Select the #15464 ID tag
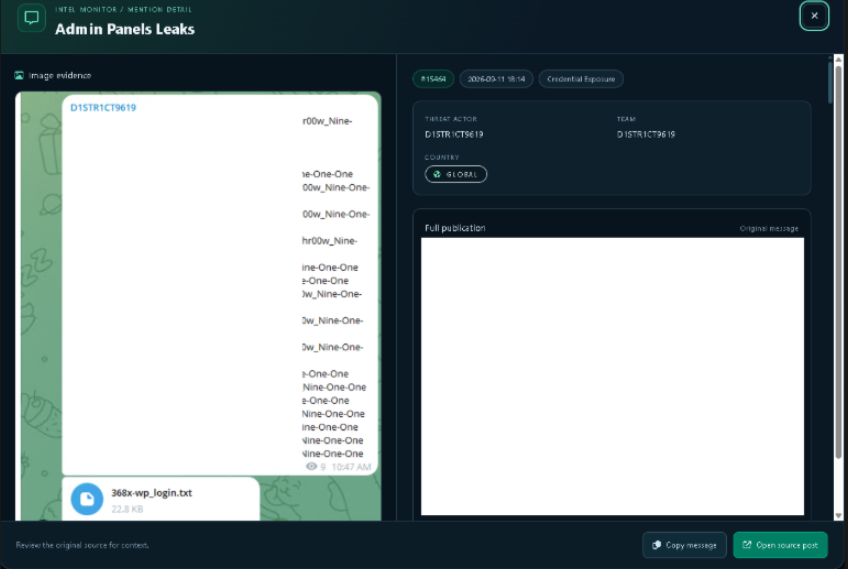848x569 pixels. (433, 79)
